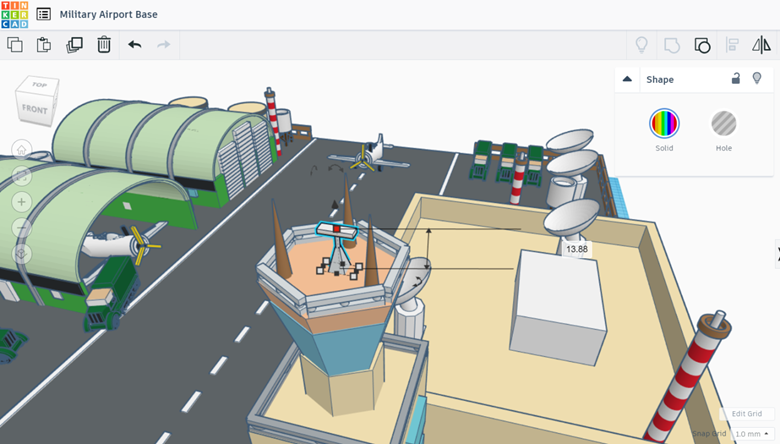Click the 13.88 dimension value
The height and width of the screenshot is (444, 780).
coord(577,249)
